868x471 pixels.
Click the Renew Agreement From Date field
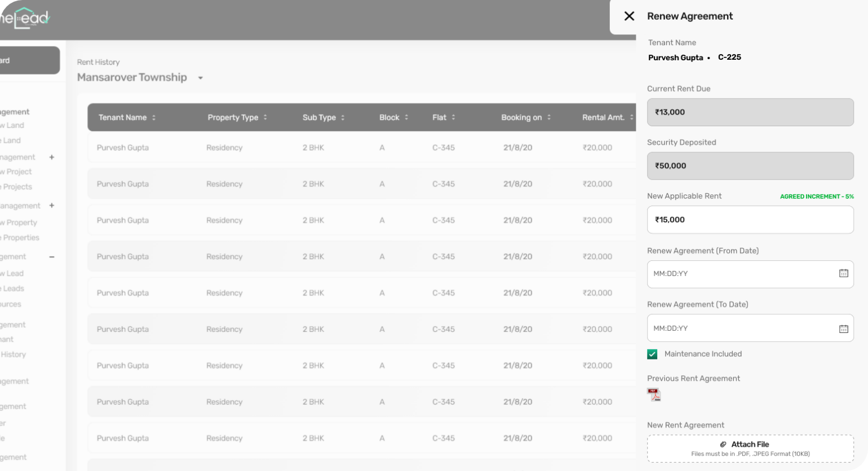click(750, 274)
